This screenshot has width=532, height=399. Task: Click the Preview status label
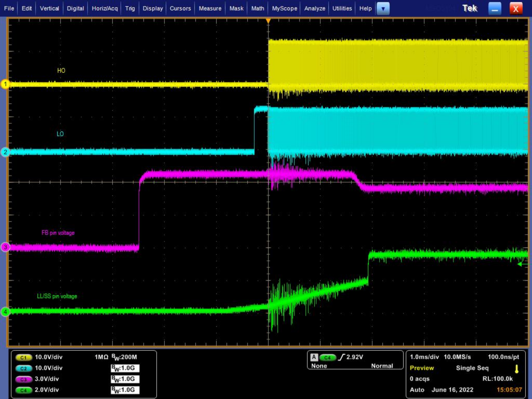[422, 368]
